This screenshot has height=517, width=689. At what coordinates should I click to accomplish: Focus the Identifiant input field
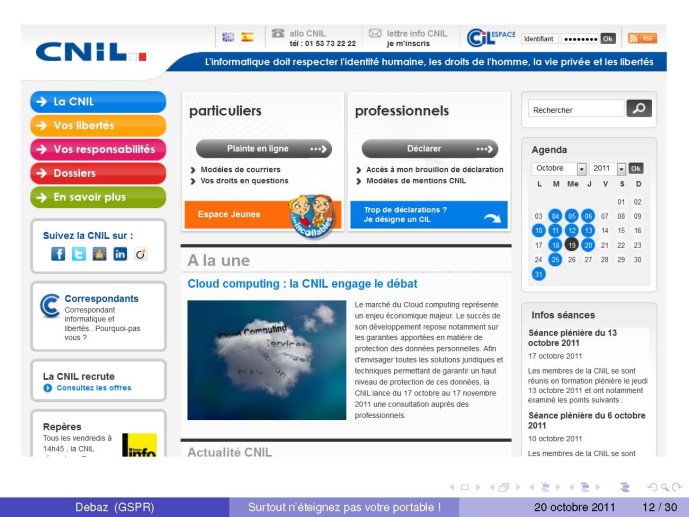click(540, 39)
